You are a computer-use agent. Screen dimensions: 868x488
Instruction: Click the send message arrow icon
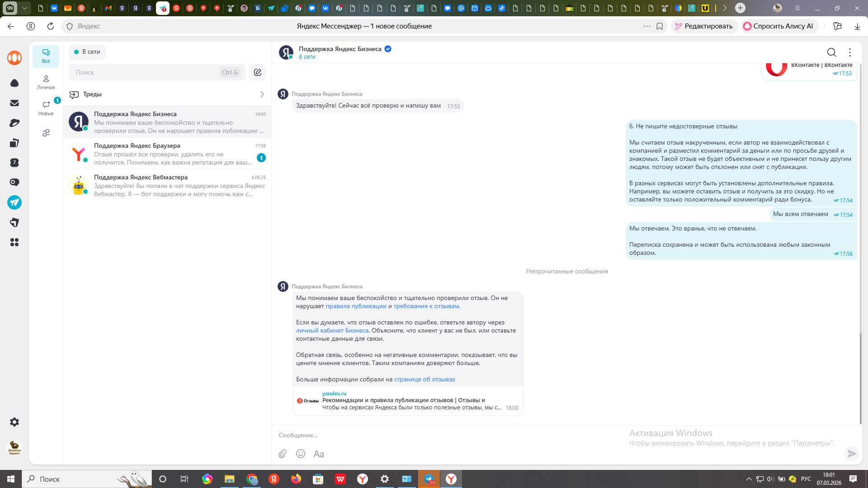click(x=851, y=453)
